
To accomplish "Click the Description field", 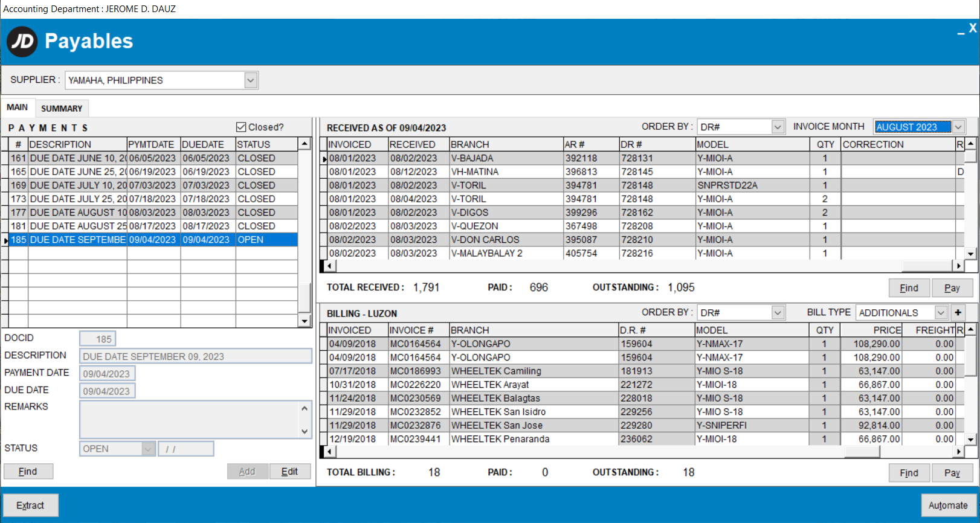I will tap(196, 356).
